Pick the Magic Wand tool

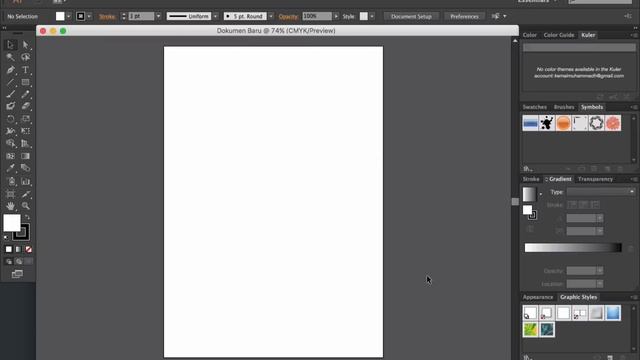pos(10,57)
